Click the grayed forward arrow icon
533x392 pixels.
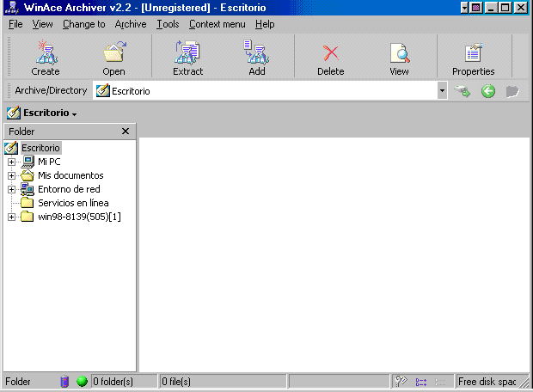pos(512,91)
